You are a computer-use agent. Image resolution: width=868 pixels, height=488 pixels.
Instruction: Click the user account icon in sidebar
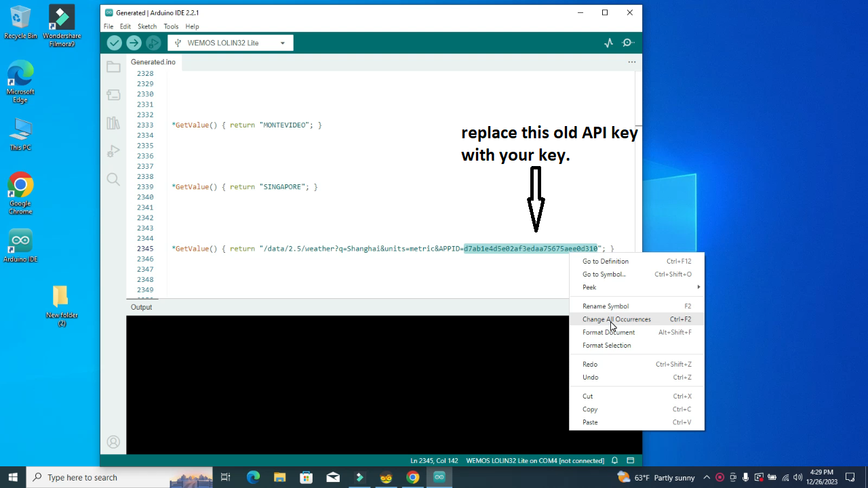[x=113, y=442]
